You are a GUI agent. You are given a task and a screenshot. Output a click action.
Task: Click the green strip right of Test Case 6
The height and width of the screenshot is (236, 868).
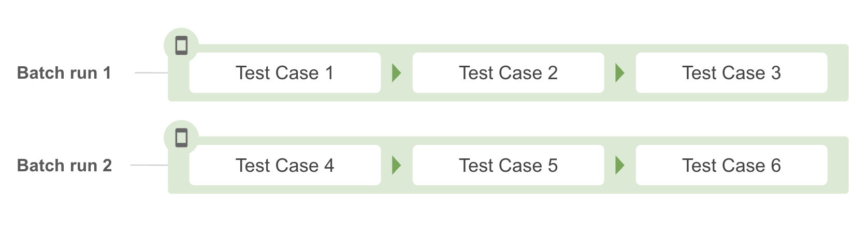[838, 165]
